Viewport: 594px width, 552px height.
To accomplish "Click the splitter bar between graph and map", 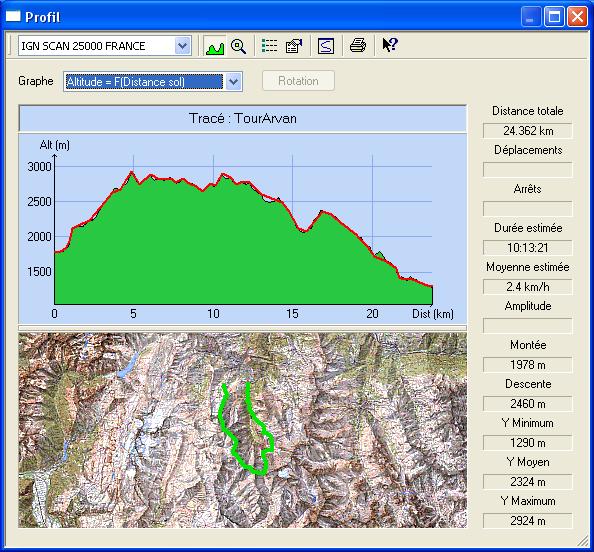I will [242, 328].
